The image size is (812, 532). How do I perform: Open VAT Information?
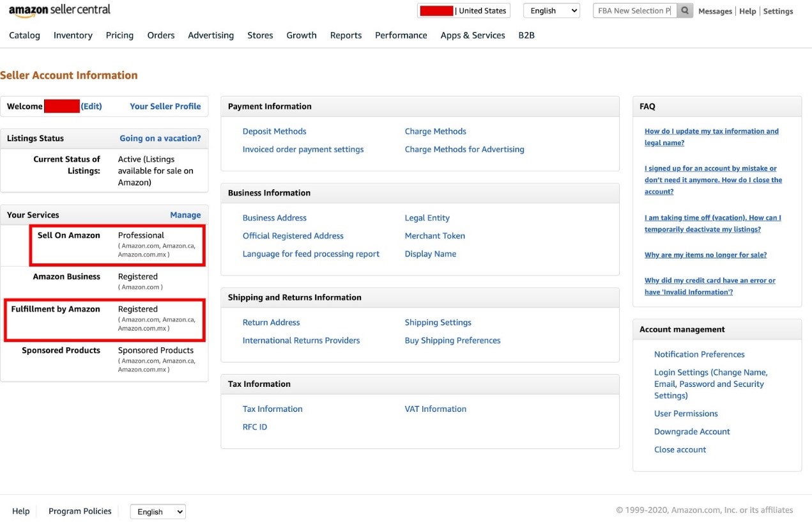click(x=435, y=409)
